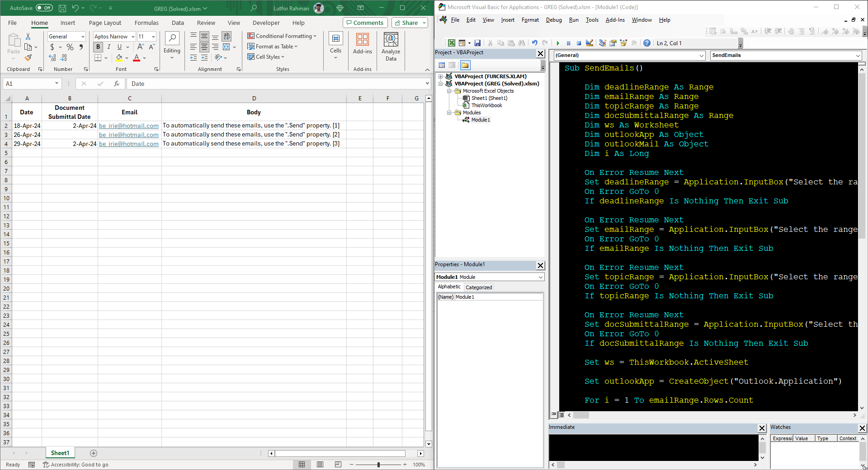Click the Wrap Text icon in Alignment
Image resolution: width=868 pixels, height=470 pixels.
click(226, 36)
